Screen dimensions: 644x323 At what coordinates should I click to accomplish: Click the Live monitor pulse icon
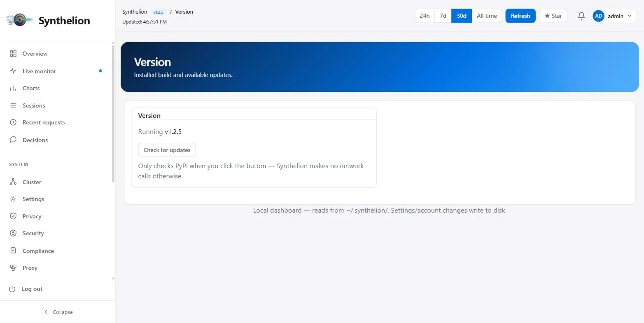[13, 71]
